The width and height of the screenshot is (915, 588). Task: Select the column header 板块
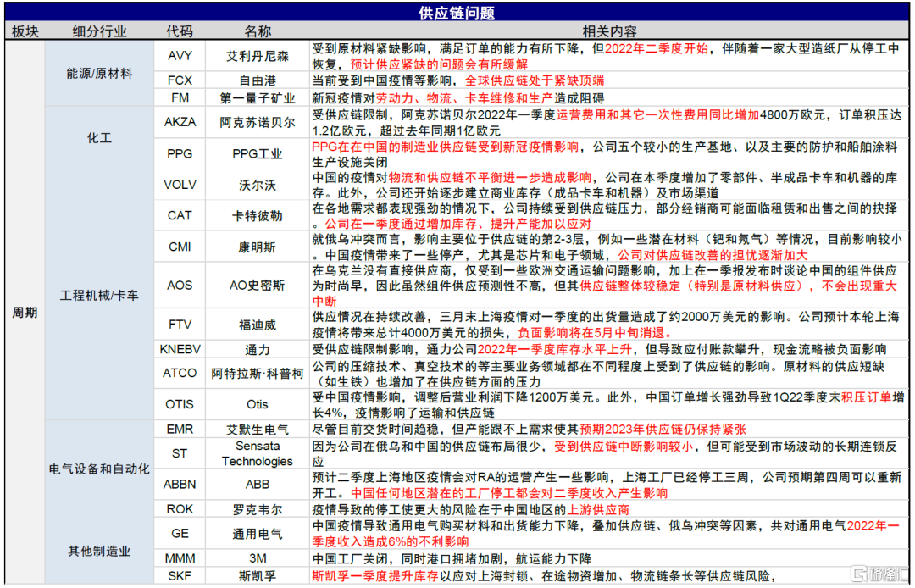coord(25,31)
